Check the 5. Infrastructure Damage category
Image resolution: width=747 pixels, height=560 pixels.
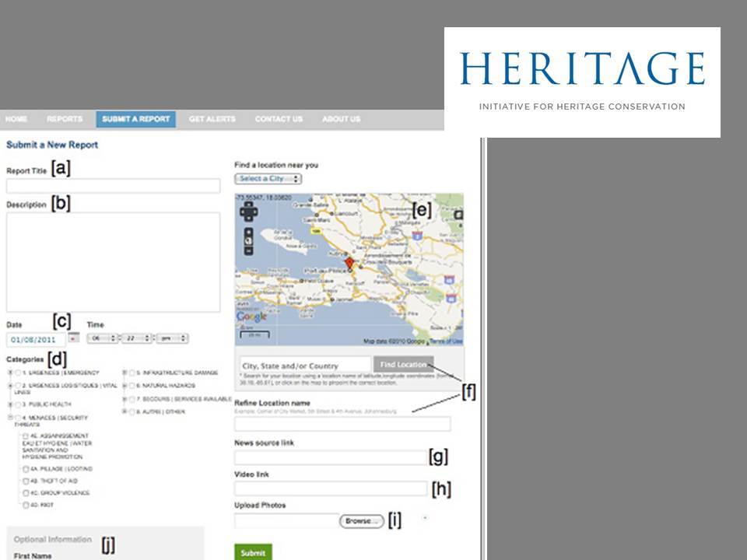(132, 373)
